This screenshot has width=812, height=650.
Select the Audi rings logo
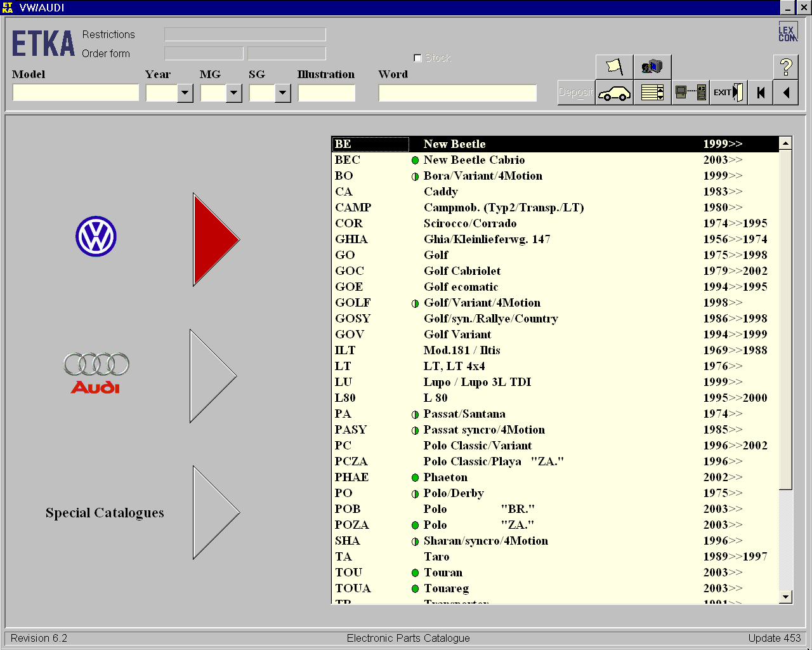[x=96, y=373]
